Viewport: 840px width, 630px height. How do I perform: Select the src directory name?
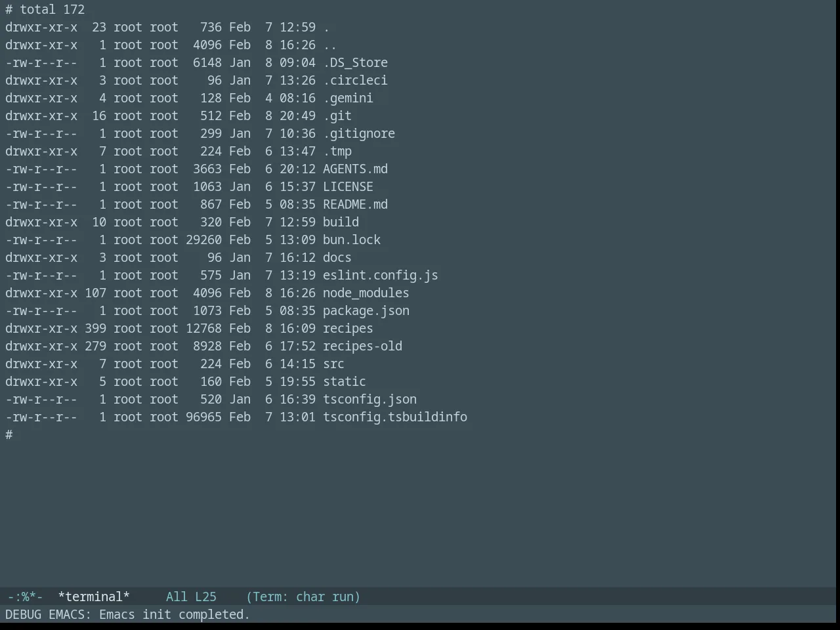pos(333,364)
